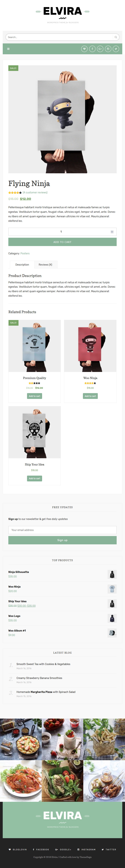Viewport: 125px width, 868px height.
Task: Switch to the Reviews (4) tab
Action: pos(45,264)
